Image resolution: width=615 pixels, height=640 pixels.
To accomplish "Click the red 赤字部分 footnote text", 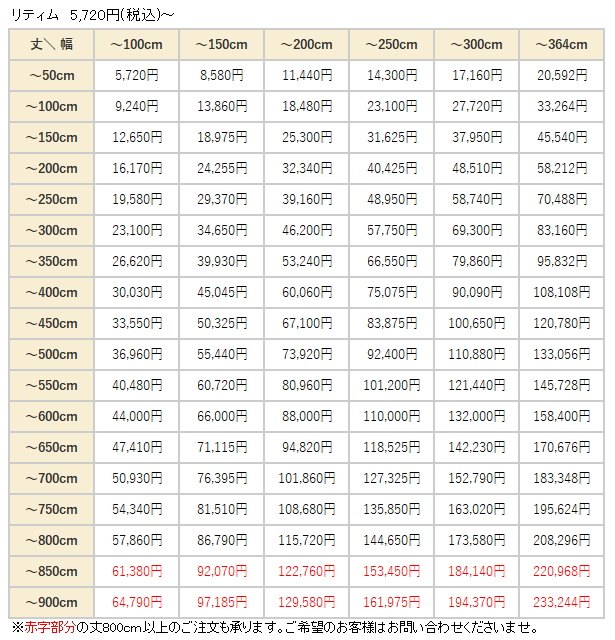I will tap(42, 627).
